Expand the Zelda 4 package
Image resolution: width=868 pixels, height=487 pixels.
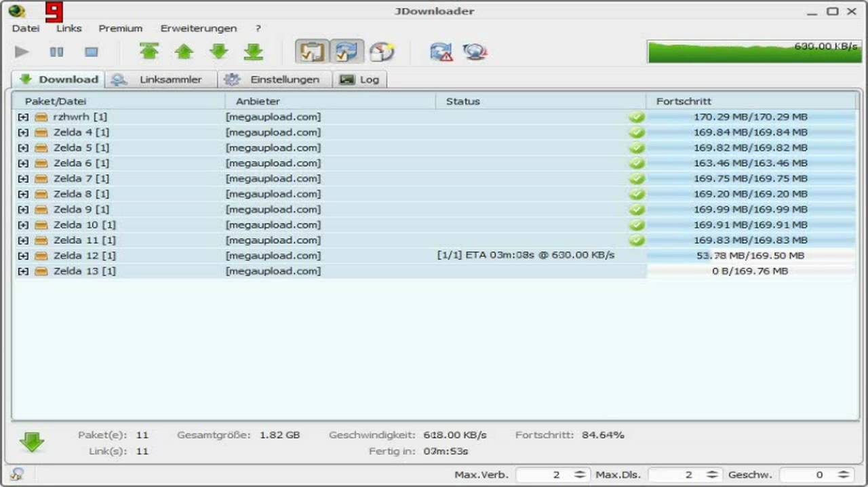(x=23, y=132)
